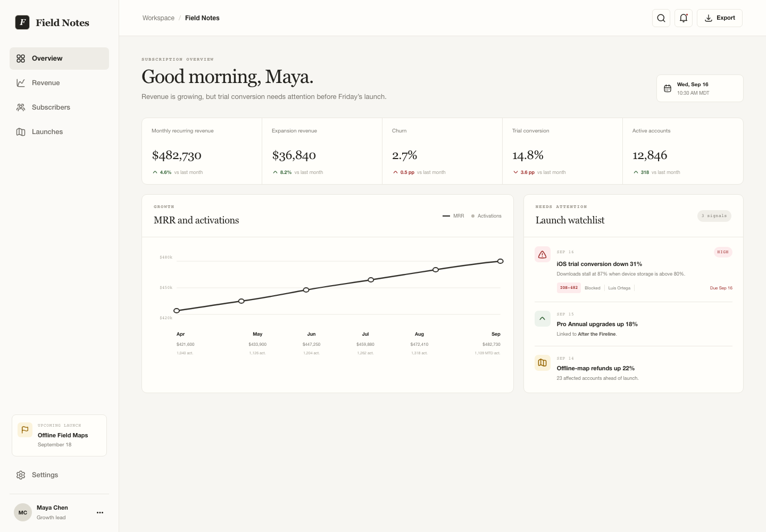766x532 pixels.
Task: Click the 3 signals badge
Action: pos(714,216)
